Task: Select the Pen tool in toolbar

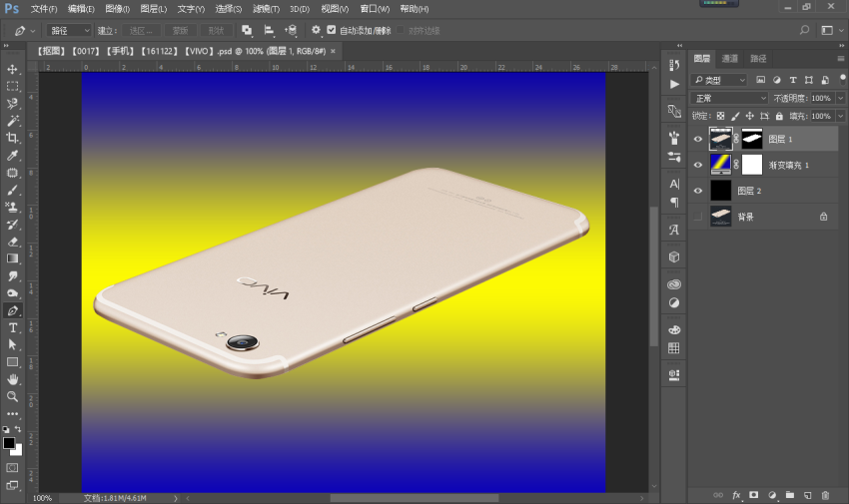Action: coord(12,310)
